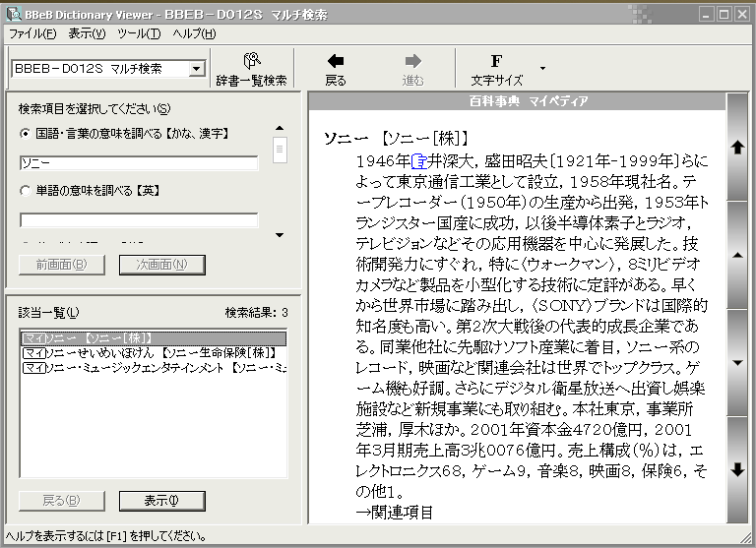Click the app icon in title bar
The height and width of the screenshot is (548, 756).
click(x=14, y=14)
